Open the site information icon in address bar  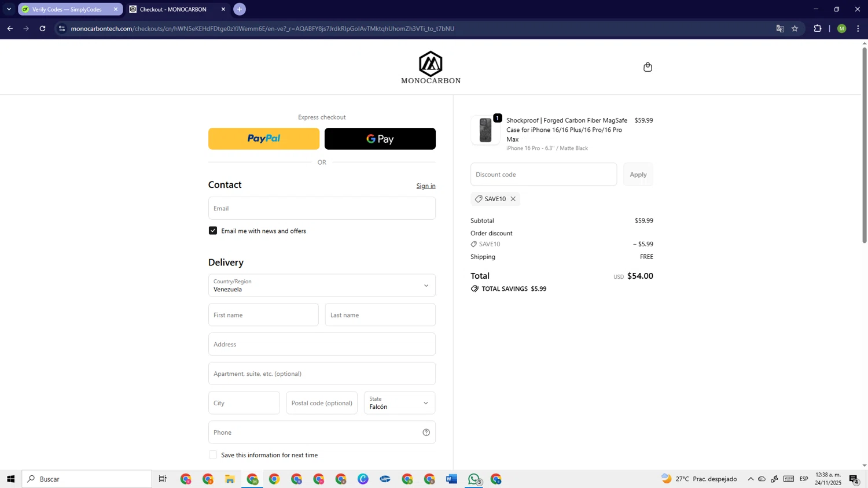click(x=62, y=28)
